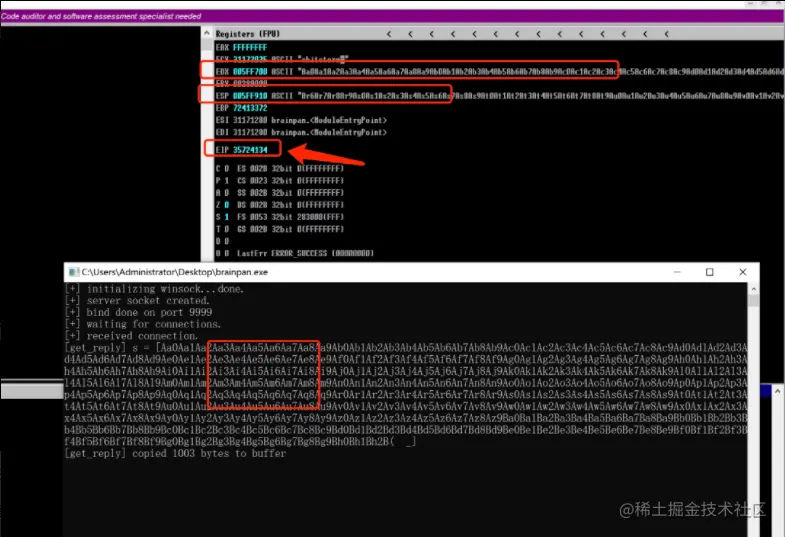
Task: Toggle the Z zero flag bit
Action: click(x=226, y=205)
